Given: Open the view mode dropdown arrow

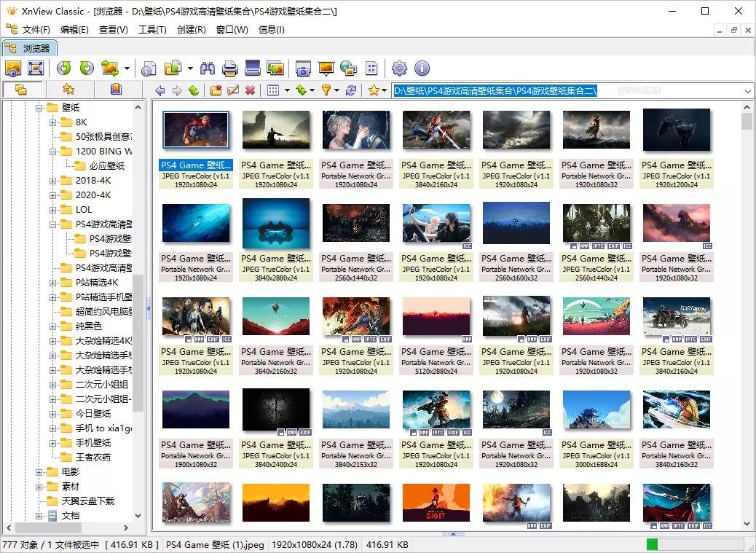Looking at the screenshot, I should coord(286,90).
